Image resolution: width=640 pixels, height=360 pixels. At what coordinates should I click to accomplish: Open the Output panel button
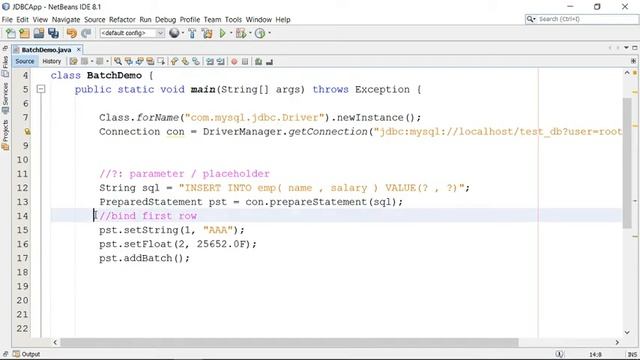tap(27, 354)
